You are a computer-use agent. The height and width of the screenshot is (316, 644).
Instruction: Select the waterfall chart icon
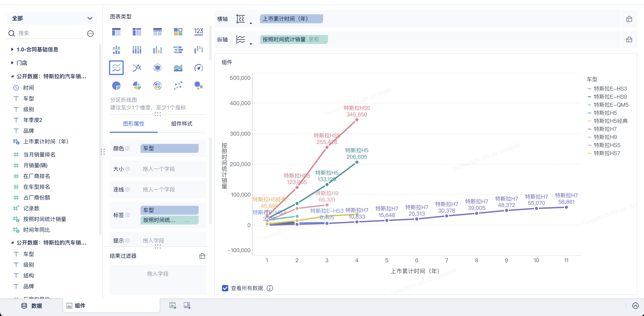(198, 50)
